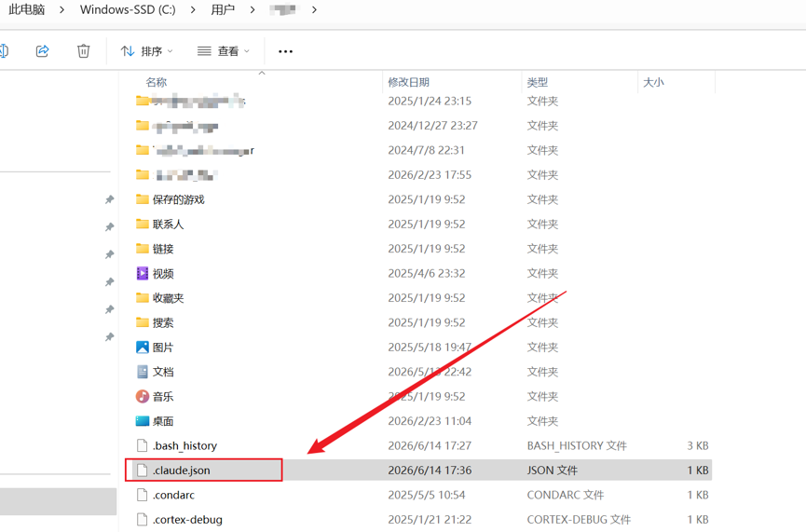
Task: Sort by 大小 column header
Action: point(653,82)
